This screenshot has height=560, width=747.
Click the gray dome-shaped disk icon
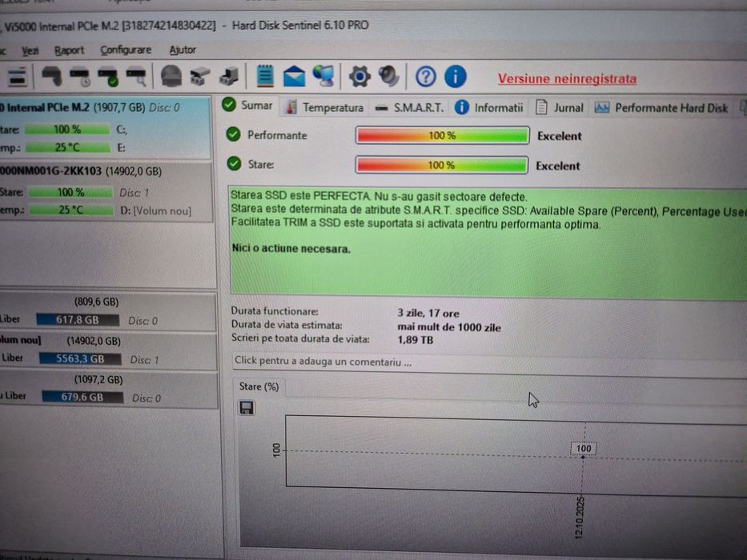click(x=171, y=76)
